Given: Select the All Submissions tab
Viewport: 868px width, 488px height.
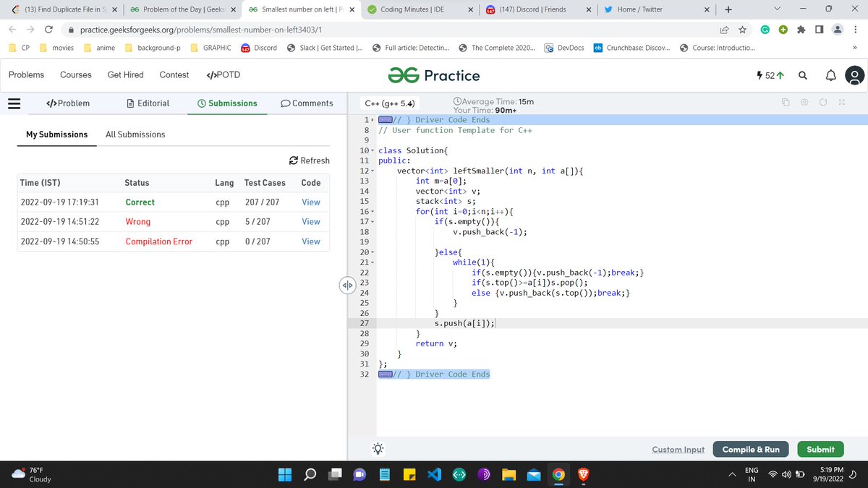Looking at the screenshot, I should [135, 134].
